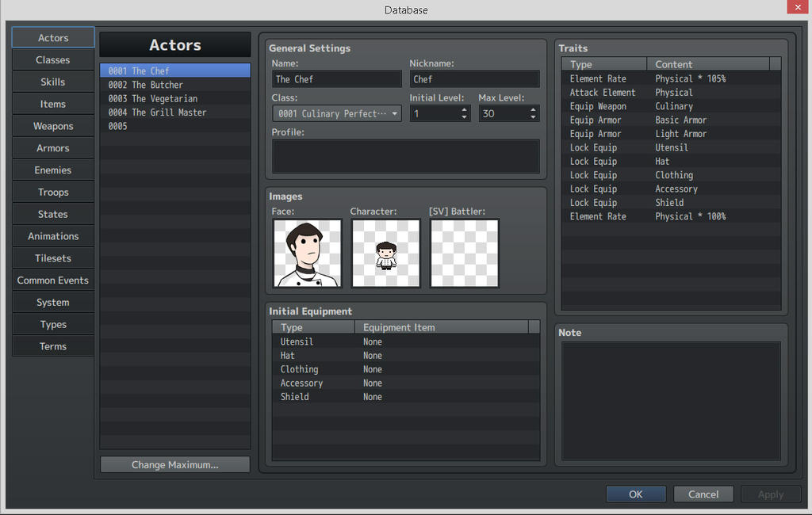Click the Face image of the chef
Screen dimensions: 812x515
(307, 253)
